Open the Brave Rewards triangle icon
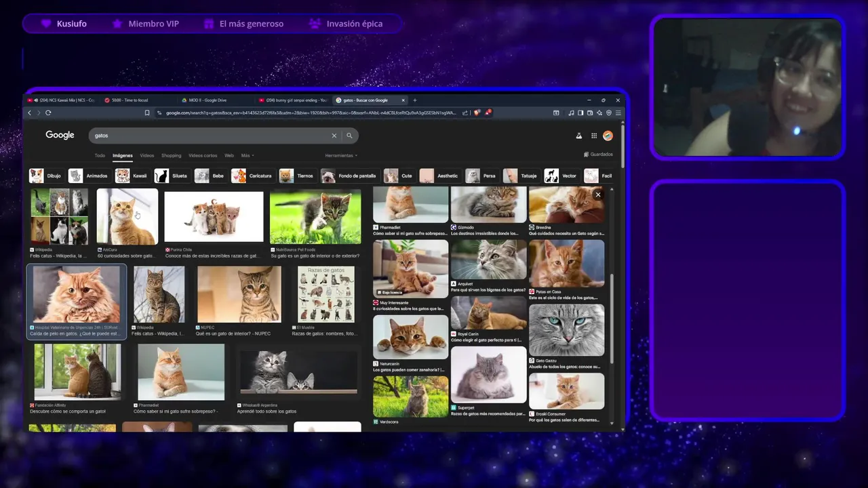Viewport: 868px width, 488px height. (x=488, y=113)
